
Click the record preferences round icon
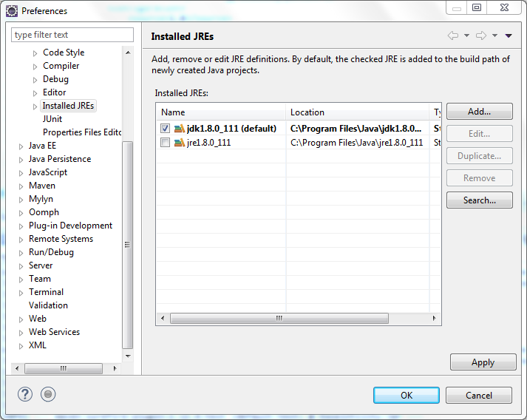(48, 394)
